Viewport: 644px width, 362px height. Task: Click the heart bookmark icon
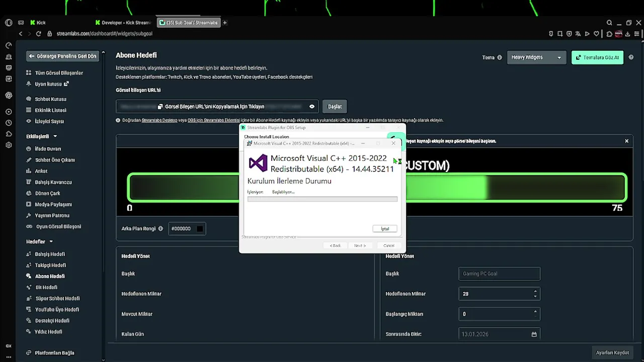(596, 34)
